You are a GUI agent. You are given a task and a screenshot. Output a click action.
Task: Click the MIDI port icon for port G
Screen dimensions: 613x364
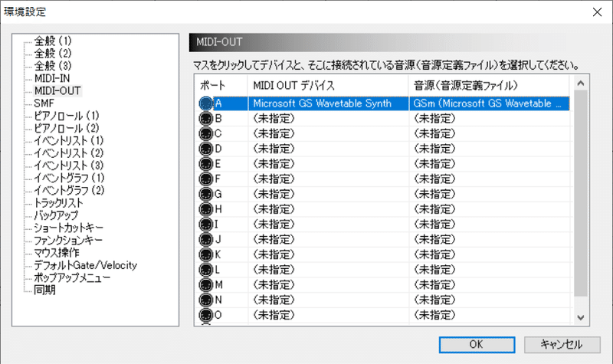pos(205,195)
